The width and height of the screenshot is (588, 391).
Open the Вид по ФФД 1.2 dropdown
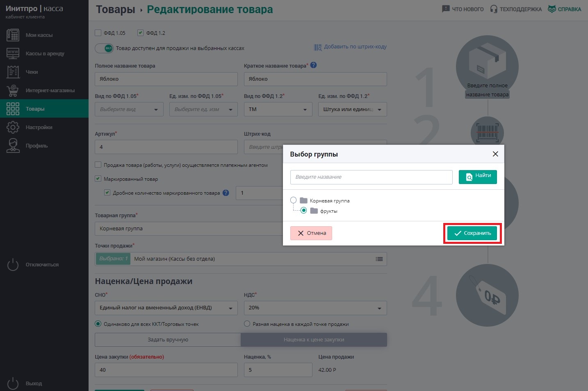[x=278, y=109]
